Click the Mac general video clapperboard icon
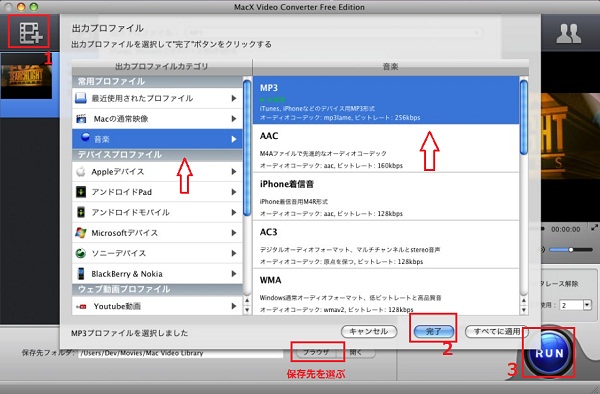The width and height of the screenshot is (600, 394). point(81,119)
